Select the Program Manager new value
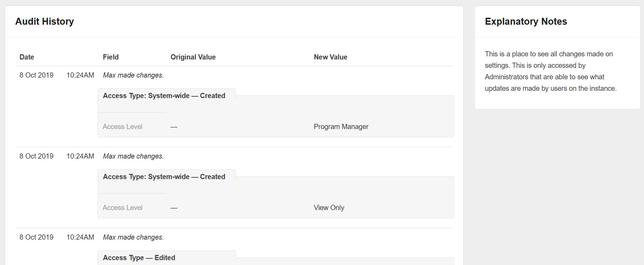This screenshot has width=644, height=265. tap(341, 127)
